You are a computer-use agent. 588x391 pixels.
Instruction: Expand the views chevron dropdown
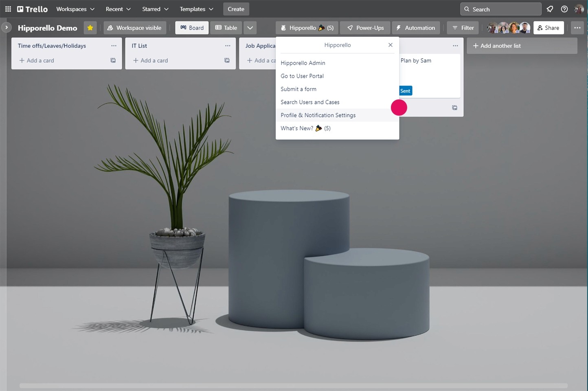250,28
